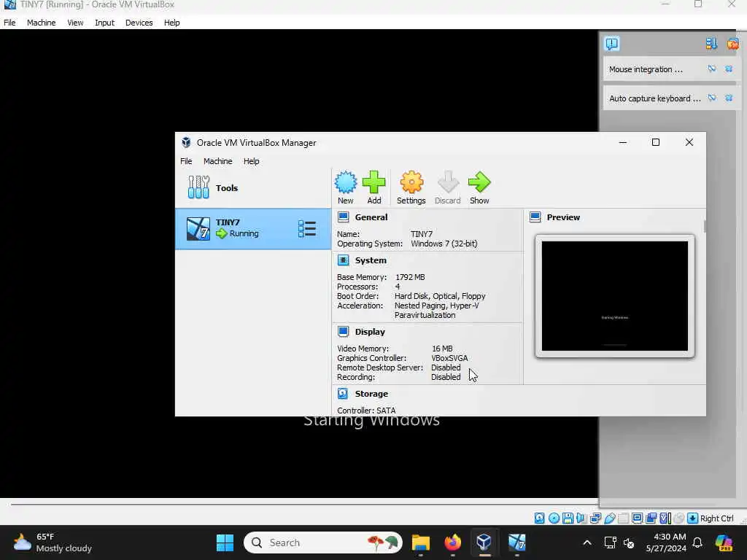Open Input menu of TINY7 VM window
The height and width of the screenshot is (560, 747).
pyautogui.click(x=104, y=23)
